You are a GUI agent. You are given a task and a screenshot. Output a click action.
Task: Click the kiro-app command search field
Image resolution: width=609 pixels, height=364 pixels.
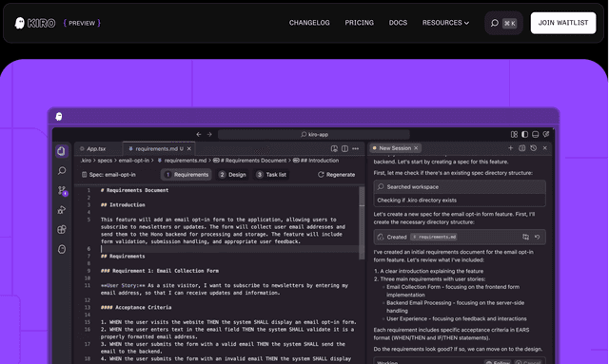(313, 134)
